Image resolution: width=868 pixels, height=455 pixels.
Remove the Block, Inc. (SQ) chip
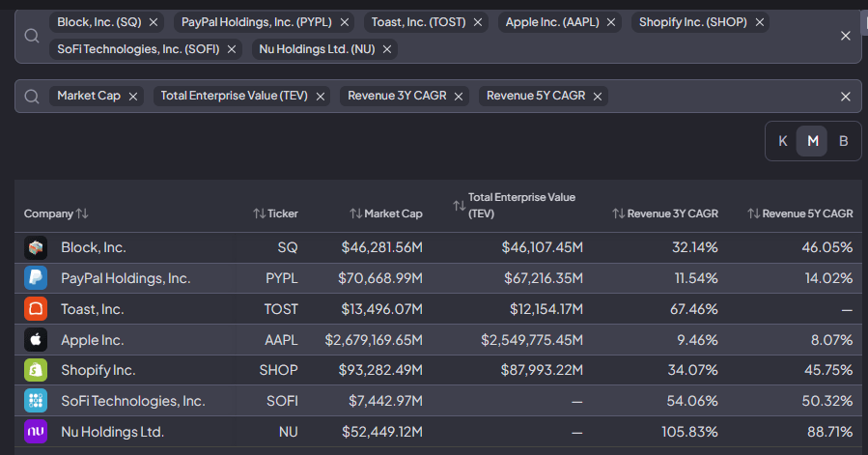pos(154,23)
